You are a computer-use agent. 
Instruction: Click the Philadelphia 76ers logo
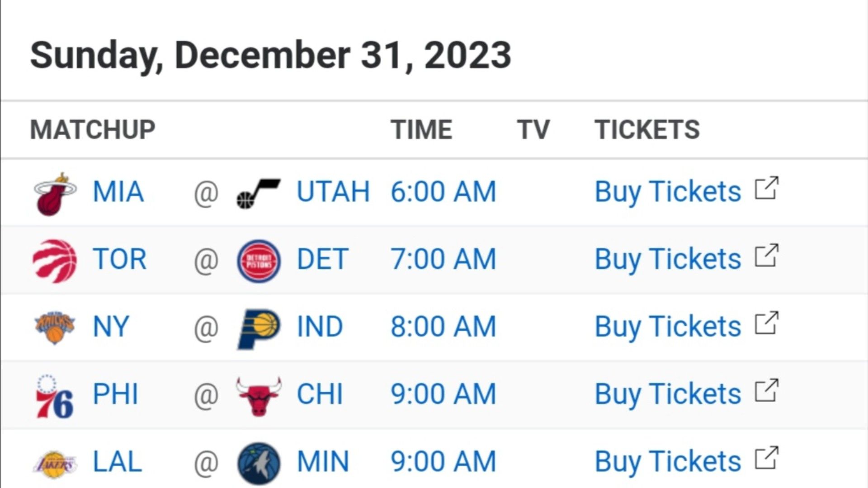coord(54,396)
